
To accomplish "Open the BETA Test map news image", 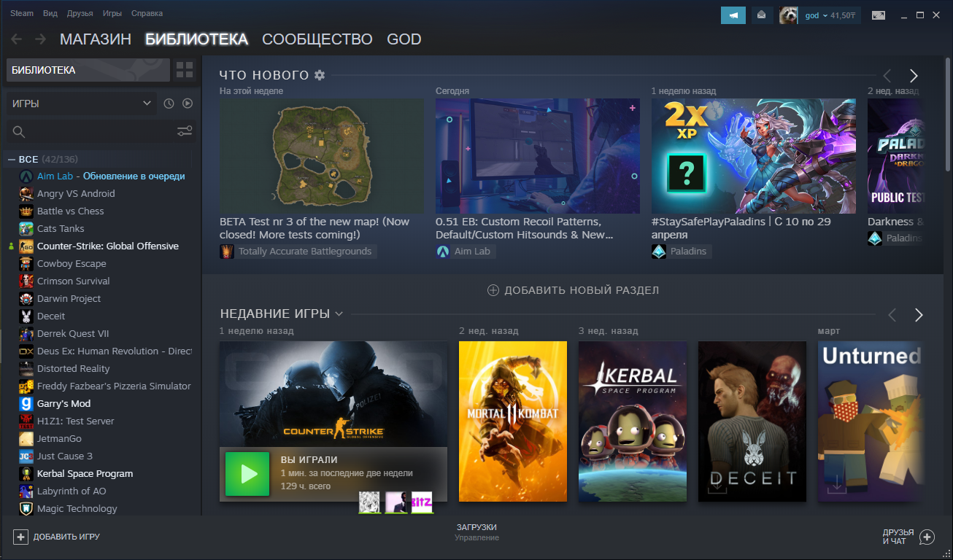I will pyautogui.click(x=322, y=156).
